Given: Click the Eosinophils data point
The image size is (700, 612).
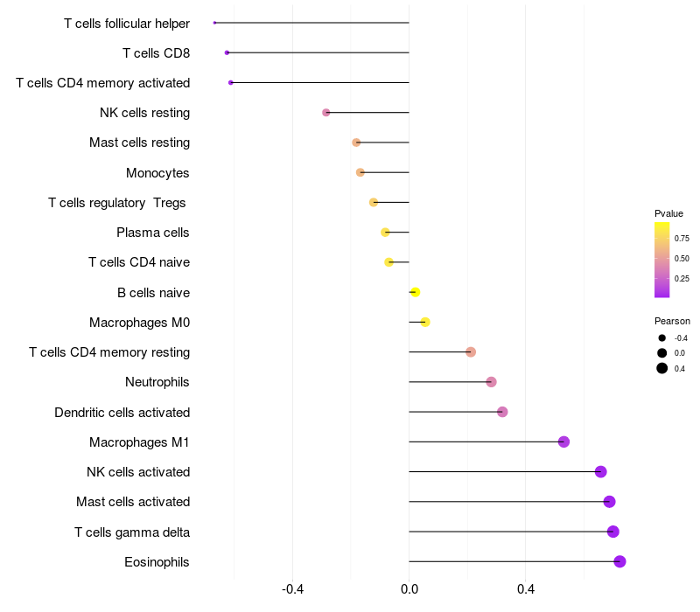Looking at the screenshot, I should (619, 561).
